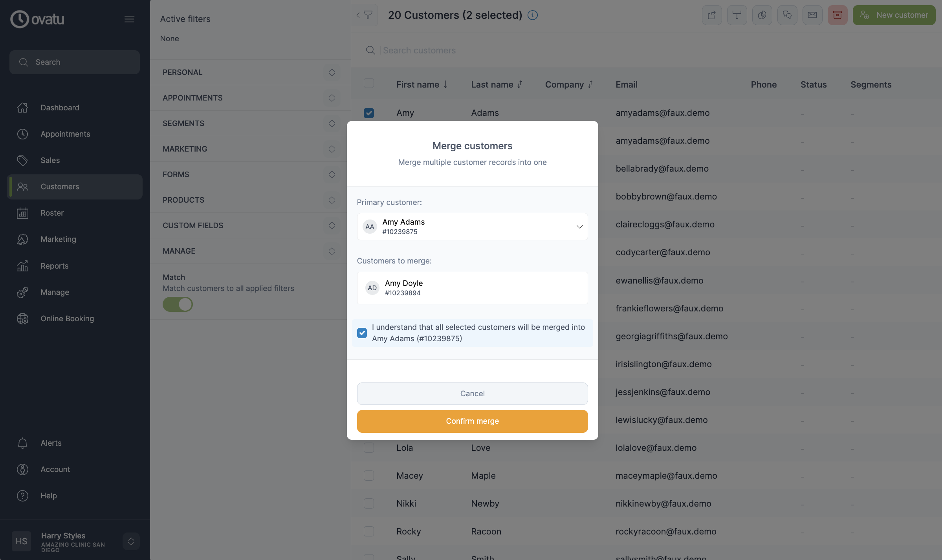Collapse the filter panel using funnel button
942x560 pixels.
365,15
